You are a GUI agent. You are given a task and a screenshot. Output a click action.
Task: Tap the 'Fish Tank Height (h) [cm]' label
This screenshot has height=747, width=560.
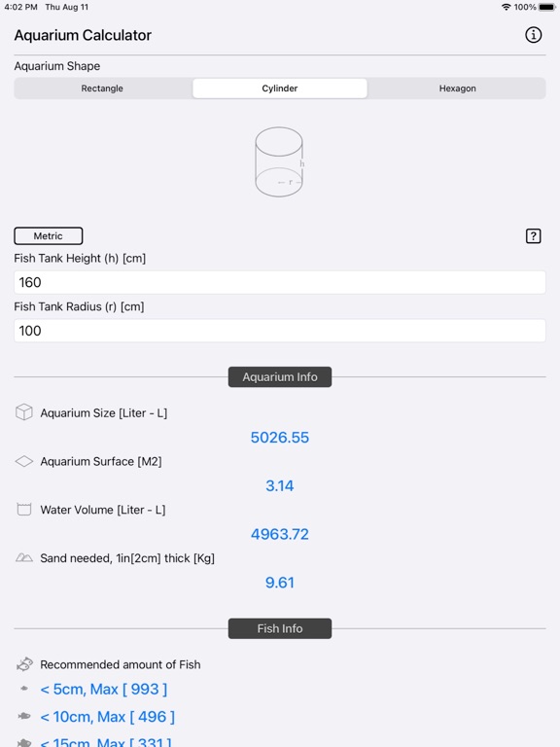pos(80,258)
